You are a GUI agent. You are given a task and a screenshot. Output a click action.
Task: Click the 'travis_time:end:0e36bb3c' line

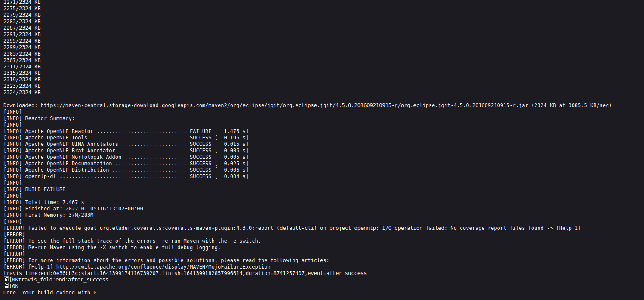click(185, 273)
